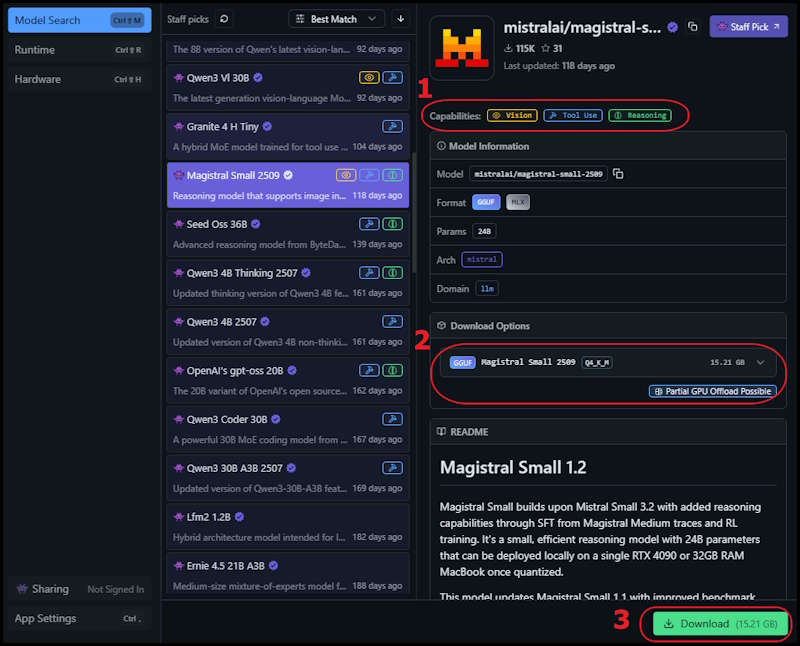Viewport: 800px width, 646px height.
Task: Open the Staff Pick link button
Action: (x=748, y=27)
